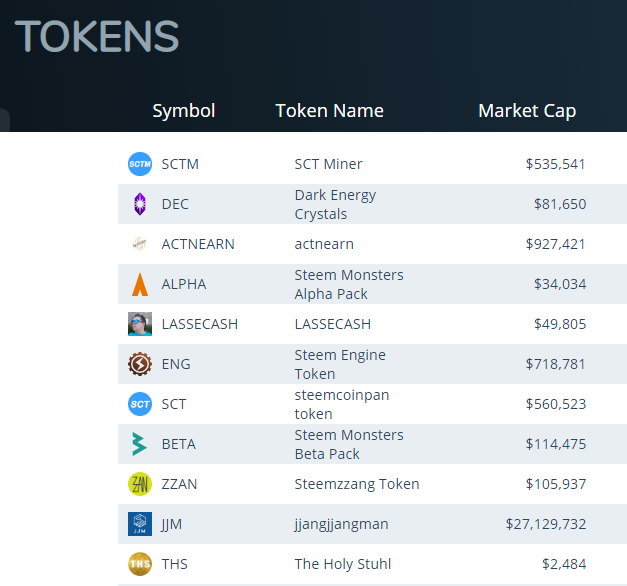The width and height of the screenshot is (627, 586).
Task: Click the gold THS token icon
Action: pyautogui.click(x=140, y=564)
